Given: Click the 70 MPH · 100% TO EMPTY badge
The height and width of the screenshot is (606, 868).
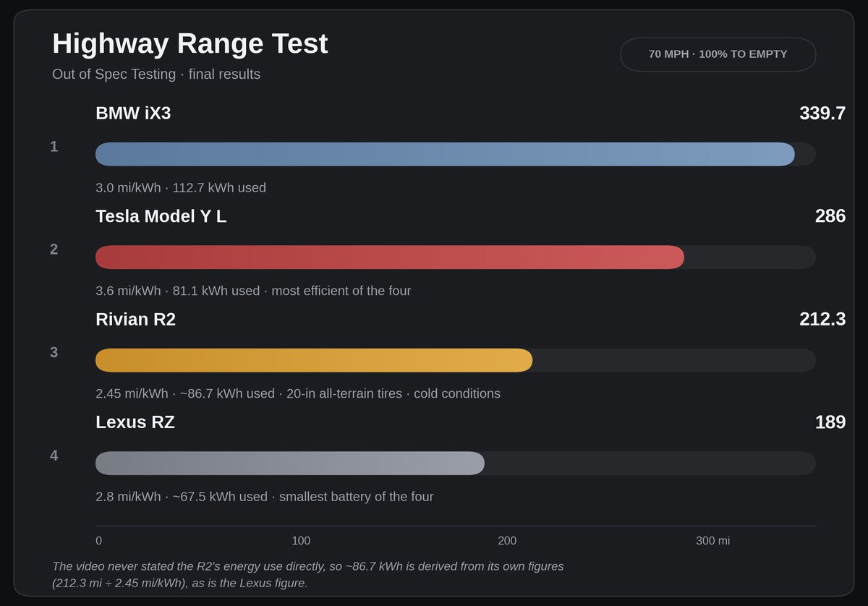Looking at the screenshot, I should 718,54.
